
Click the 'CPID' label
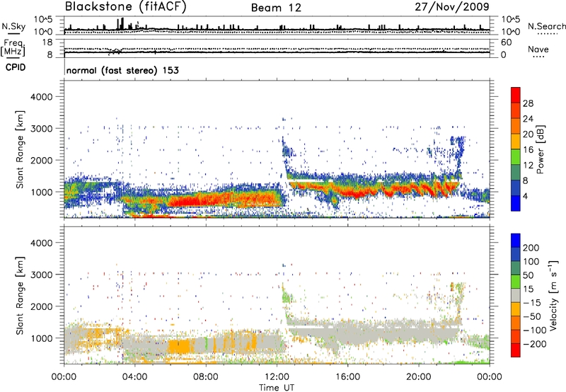click(x=16, y=67)
